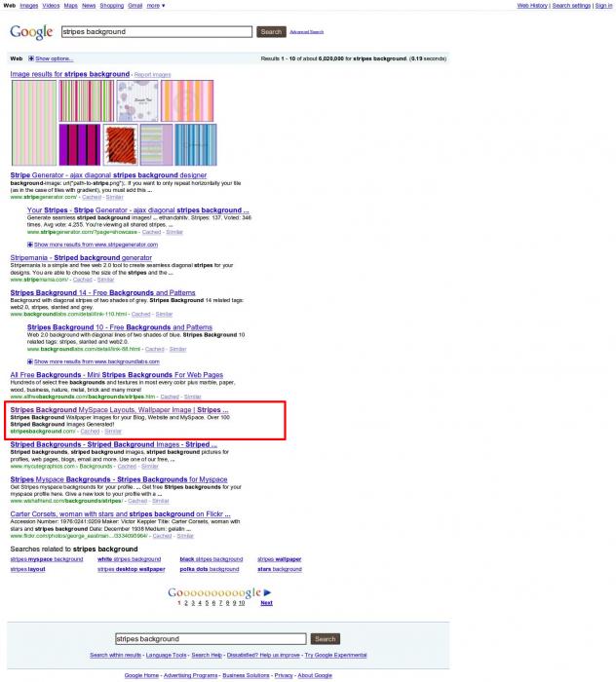Viewport: 616px width, 682px height.
Task: Click the top Search button
Action: [271, 32]
